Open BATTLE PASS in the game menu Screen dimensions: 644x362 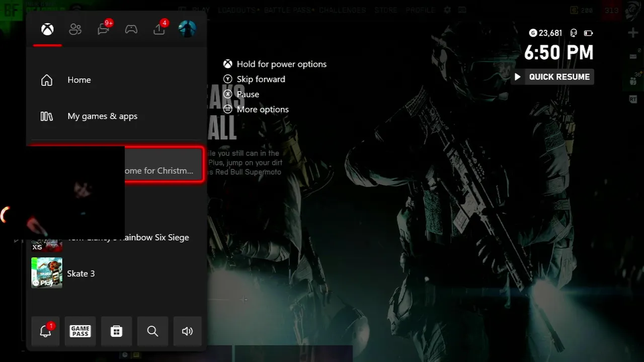[x=288, y=10]
